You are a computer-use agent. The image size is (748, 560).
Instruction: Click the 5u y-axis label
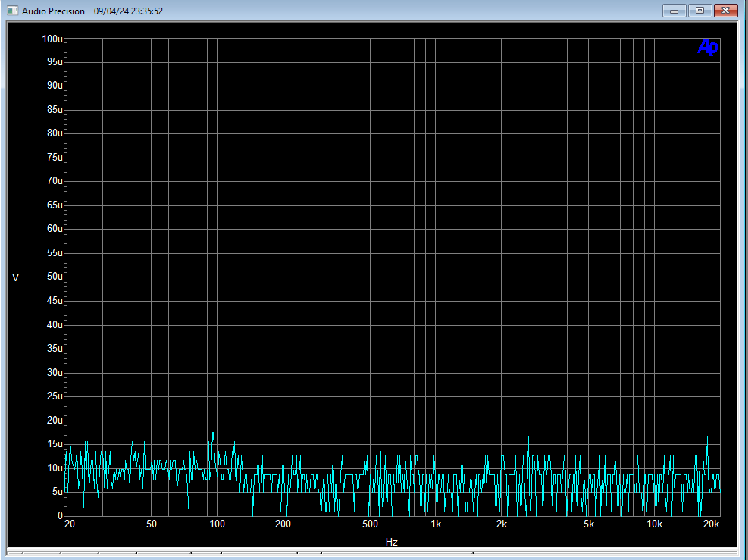click(x=58, y=491)
